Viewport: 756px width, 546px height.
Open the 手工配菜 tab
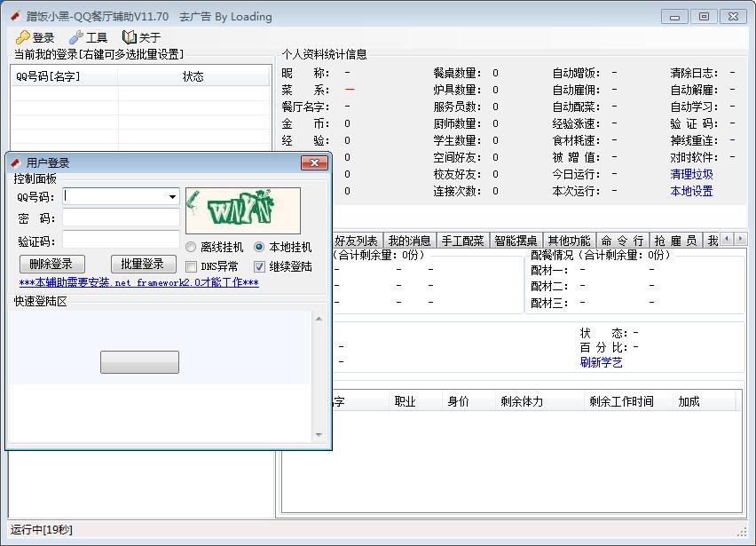pyautogui.click(x=463, y=241)
